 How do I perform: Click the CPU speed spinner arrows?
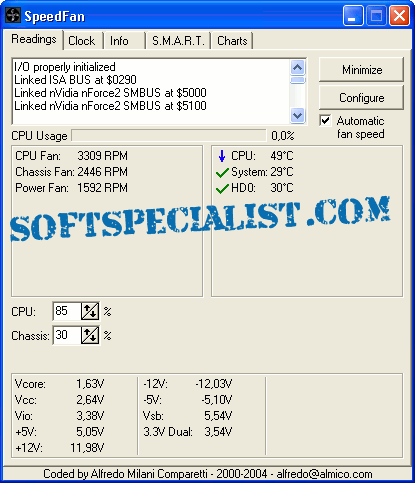[90, 311]
